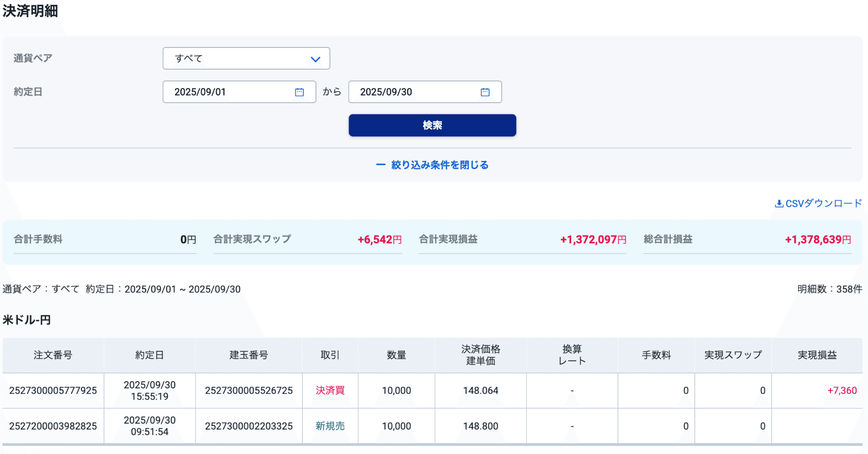Image resolution: width=868 pixels, height=454 pixels.
Task: Select the end date input field 2025/09/30
Action: point(411,92)
